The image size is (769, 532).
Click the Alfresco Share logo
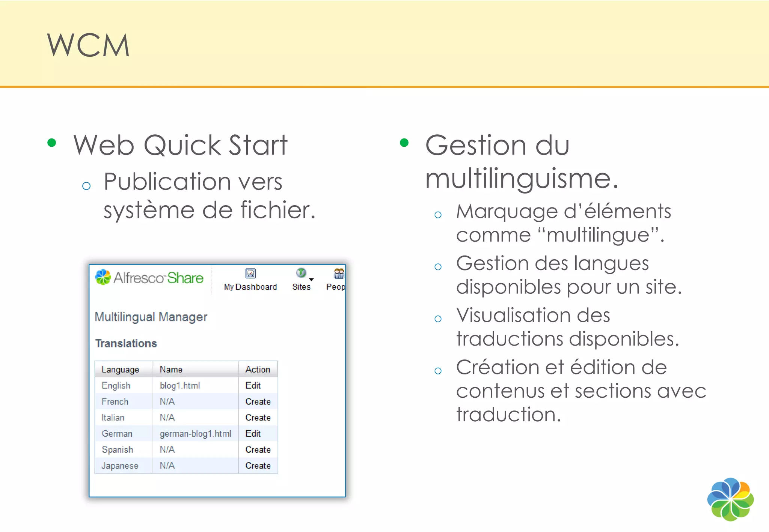[x=149, y=278]
